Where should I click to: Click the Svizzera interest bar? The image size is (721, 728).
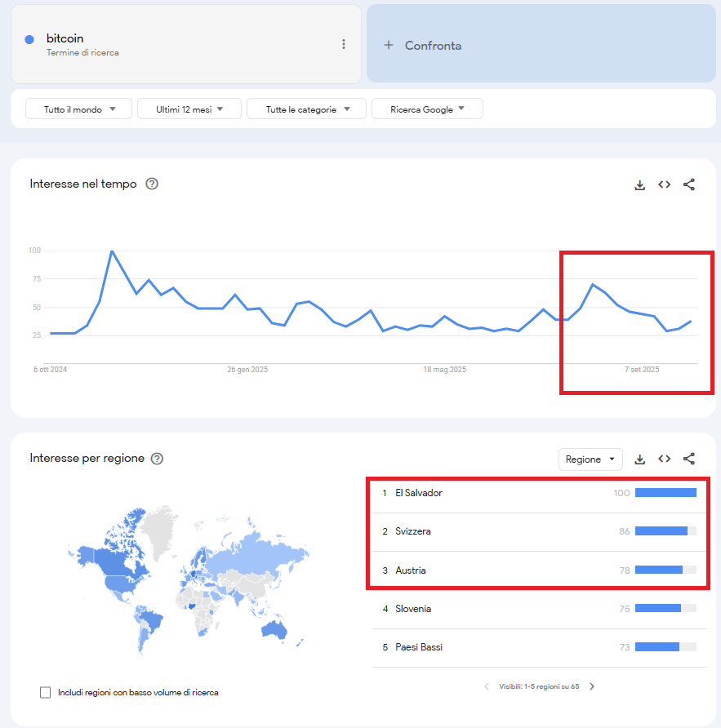(665, 531)
